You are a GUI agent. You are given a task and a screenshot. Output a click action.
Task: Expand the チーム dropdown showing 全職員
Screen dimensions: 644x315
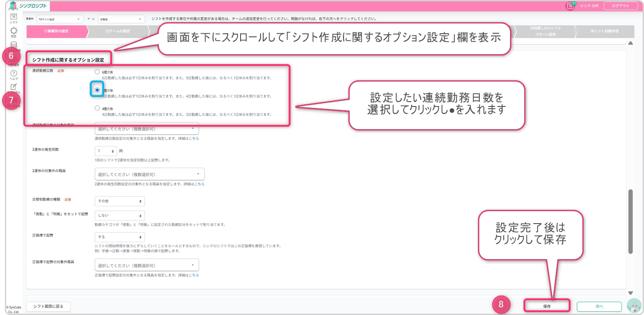pos(121,19)
